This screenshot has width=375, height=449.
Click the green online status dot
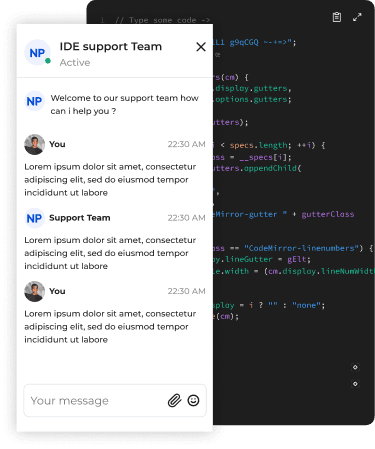pyautogui.click(x=48, y=61)
